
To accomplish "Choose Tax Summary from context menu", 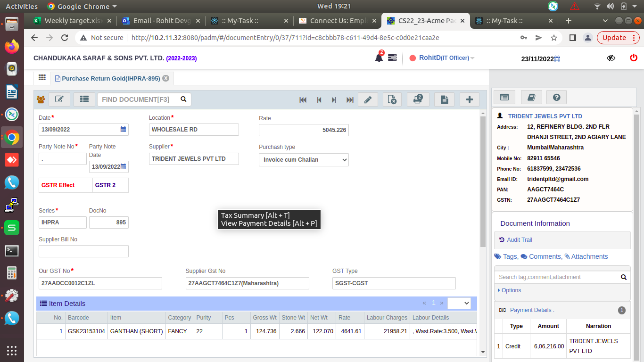I will pyautogui.click(x=255, y=215).
